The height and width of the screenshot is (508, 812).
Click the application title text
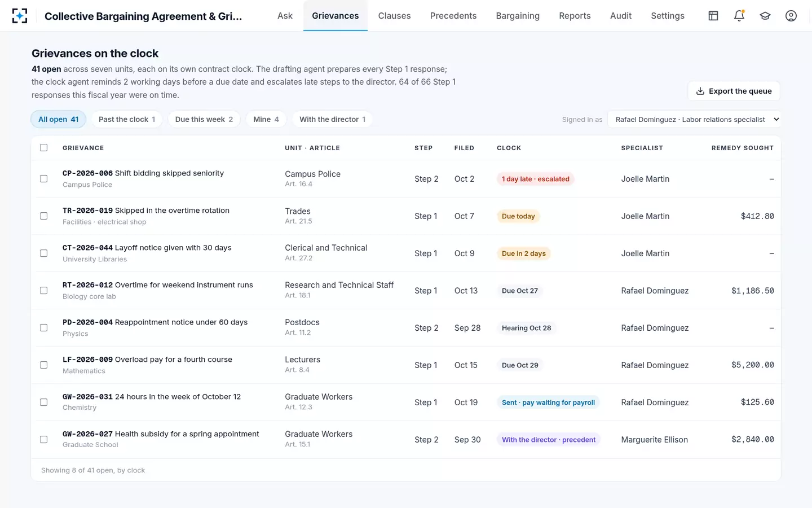click(143, 16)
